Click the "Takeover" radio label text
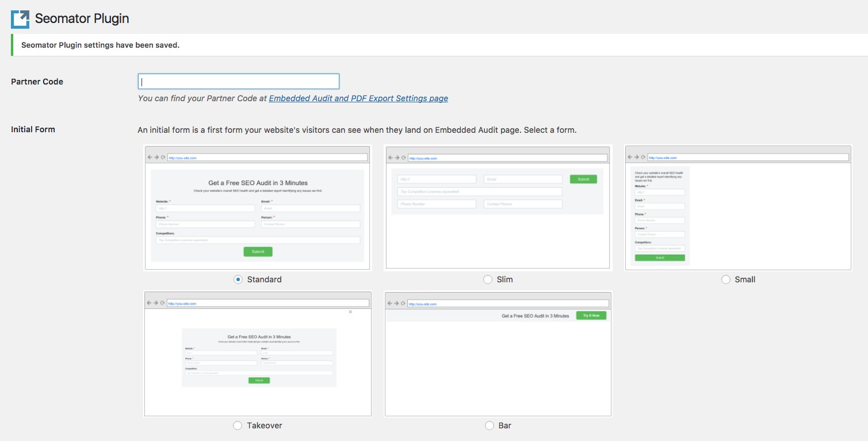868x441 pixels. pyautogui.click(x=265, y=425)
